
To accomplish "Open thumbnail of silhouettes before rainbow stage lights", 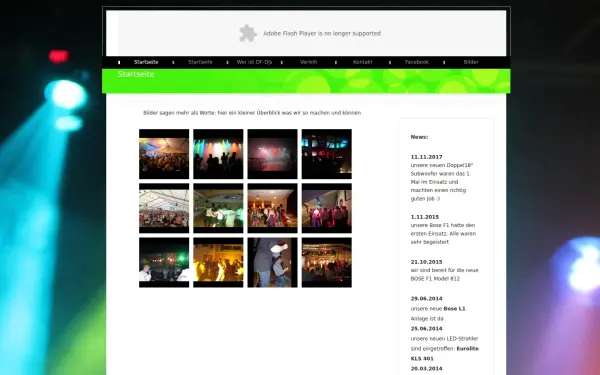I will 218,154.
